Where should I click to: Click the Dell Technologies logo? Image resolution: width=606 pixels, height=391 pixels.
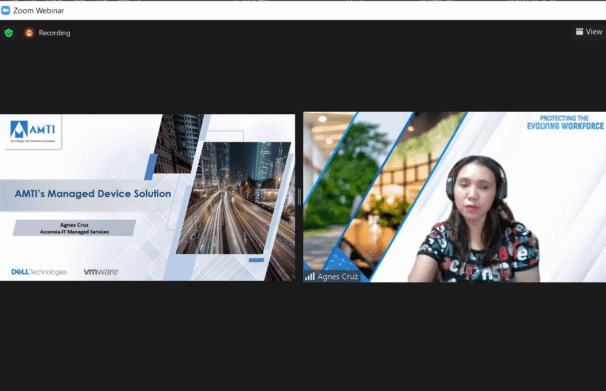pos(39,272)
